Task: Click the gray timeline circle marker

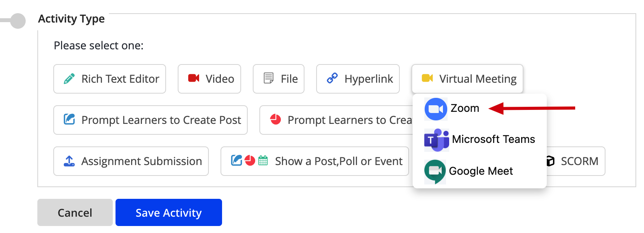Action: 17,21
